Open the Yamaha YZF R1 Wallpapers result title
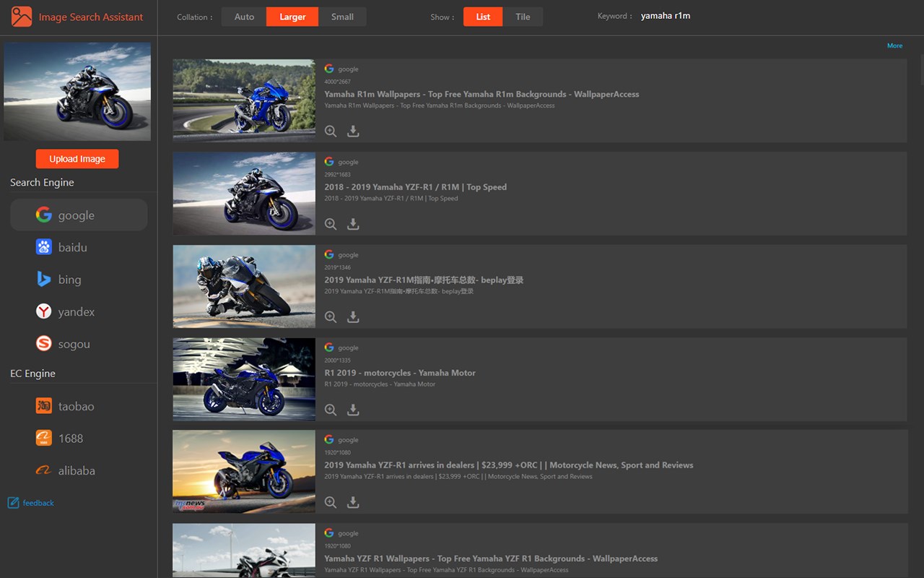The image size is (924, 578). point(491,558)
